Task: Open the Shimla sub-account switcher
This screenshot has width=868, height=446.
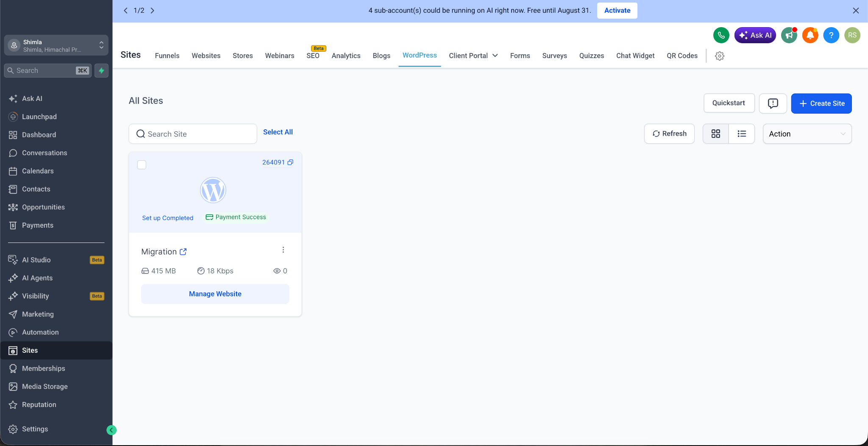Action: (x=56, y=45)
